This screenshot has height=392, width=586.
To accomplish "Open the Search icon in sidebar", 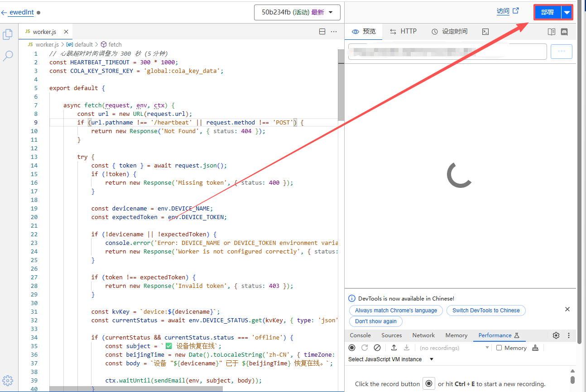I will (x=8, y=56).
